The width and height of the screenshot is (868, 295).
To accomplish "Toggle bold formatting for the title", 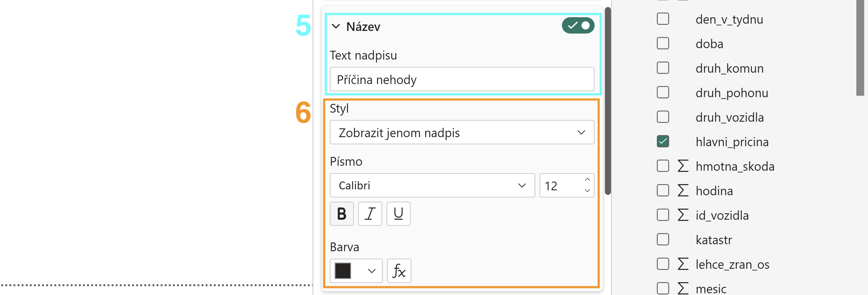I will [342, 214].
